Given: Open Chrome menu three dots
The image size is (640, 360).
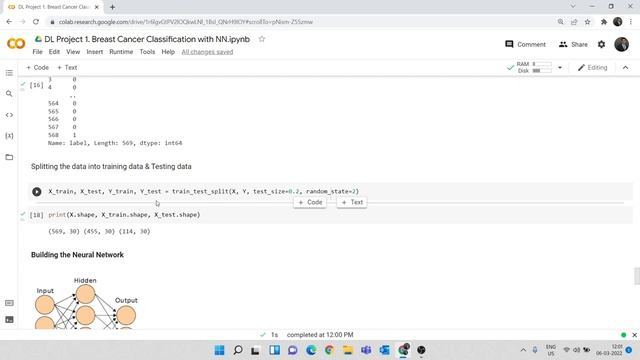Looking at the screenshot, I should (632, 22).
